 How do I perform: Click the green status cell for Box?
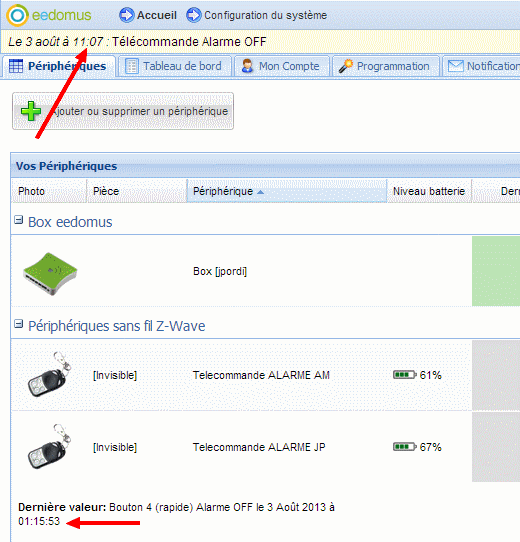(x=496, y=271)
